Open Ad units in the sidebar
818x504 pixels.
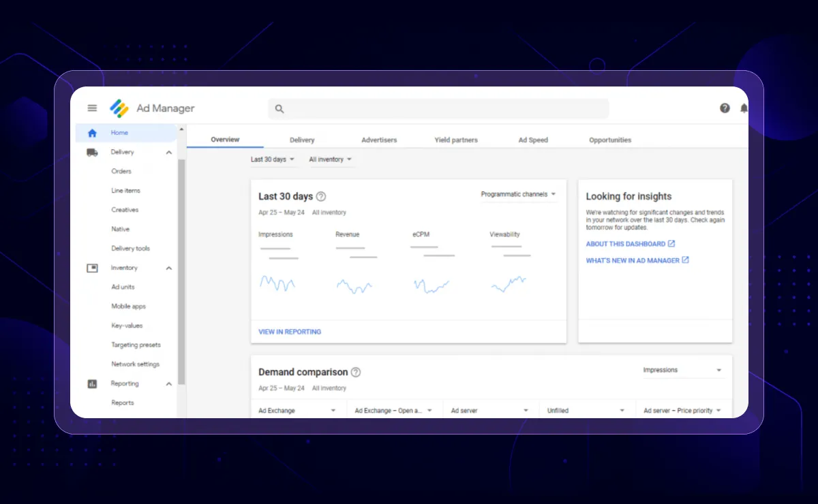tap(123, 287)
